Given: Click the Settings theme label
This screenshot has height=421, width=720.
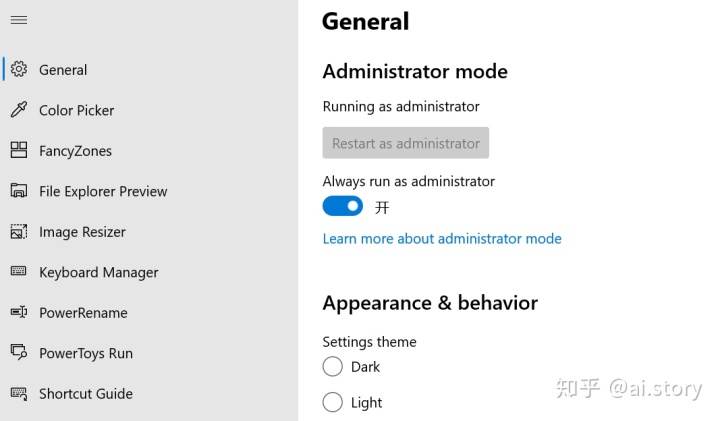Looking at the screenshot, I should pyautogui.click(x=369, y=342).
